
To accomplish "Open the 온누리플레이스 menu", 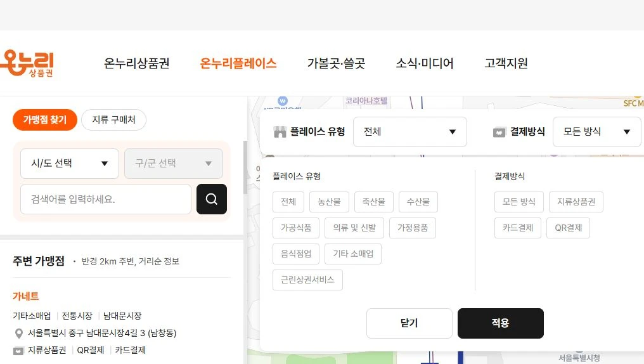I will click(238, 63).
